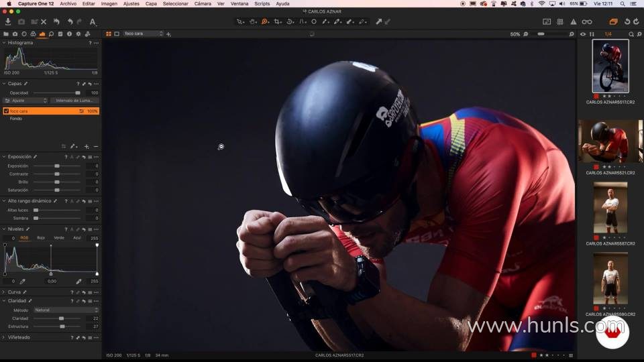
Task: Collapse the Capas panel
Action: click(4, 84)
